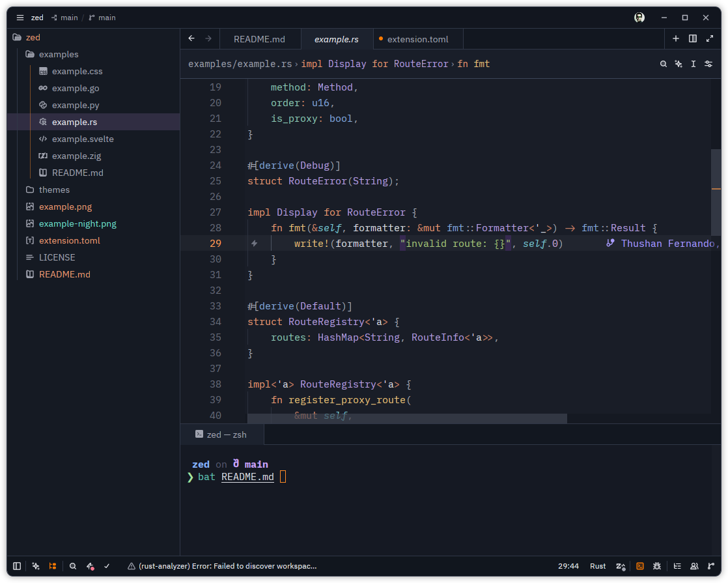Toggle the terminal panel icon

(640, 566)
